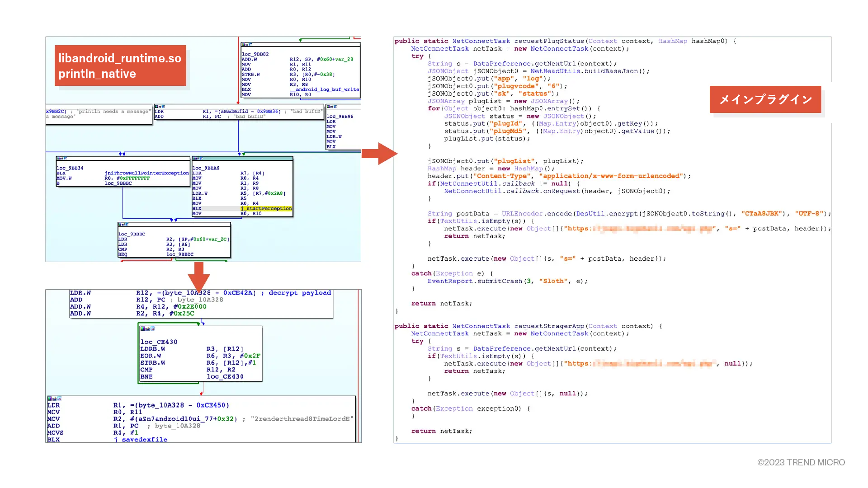Click header icons of j_savedexfile node

[54, 399]
